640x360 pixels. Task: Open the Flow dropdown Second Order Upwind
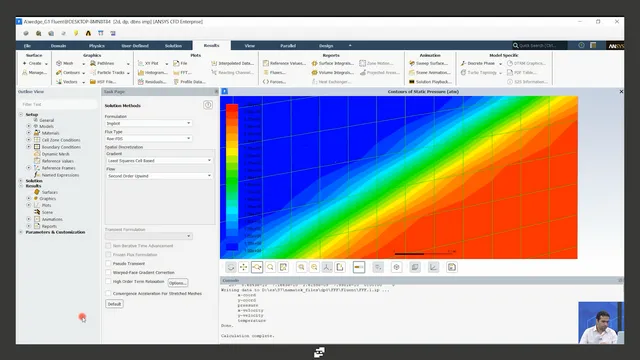tap(159, 176)
